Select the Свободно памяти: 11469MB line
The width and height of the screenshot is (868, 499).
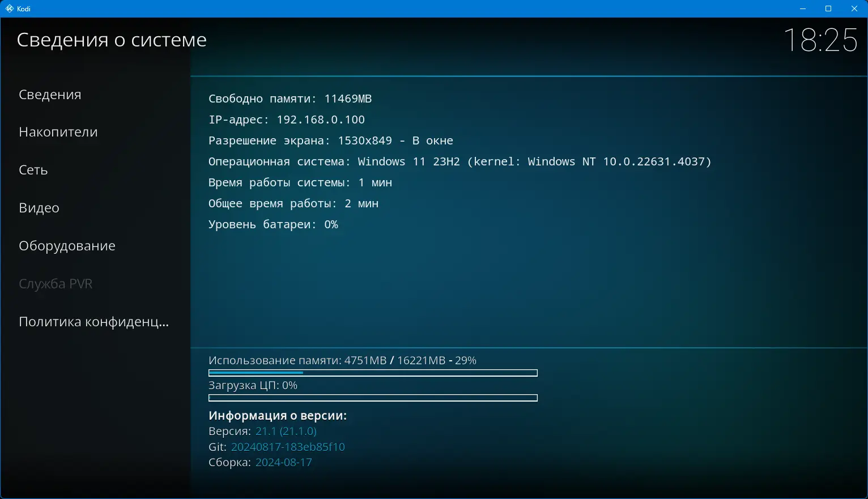click(x=290, y=99)
